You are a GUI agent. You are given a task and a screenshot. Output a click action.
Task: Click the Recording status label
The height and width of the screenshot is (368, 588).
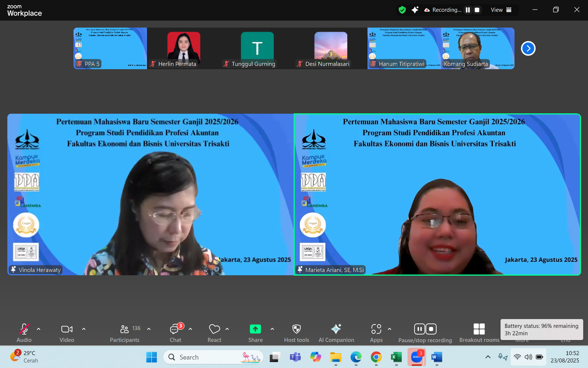click(443, 10)
